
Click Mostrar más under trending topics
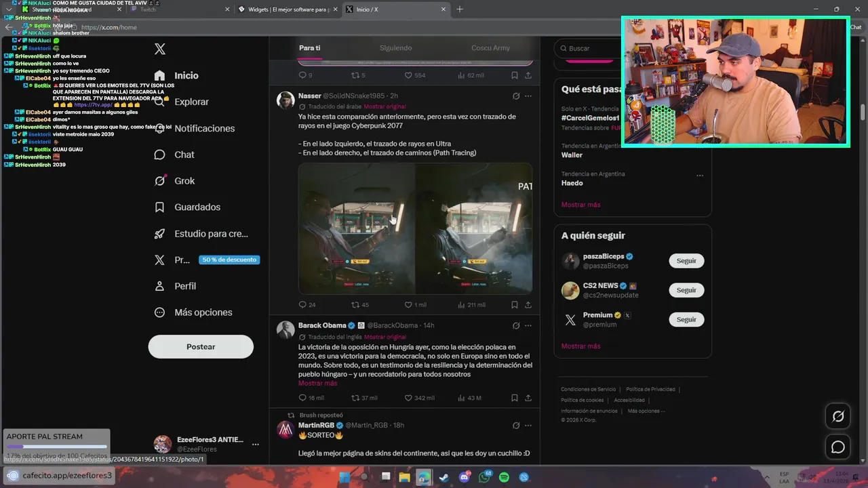[x=580, y=205]
